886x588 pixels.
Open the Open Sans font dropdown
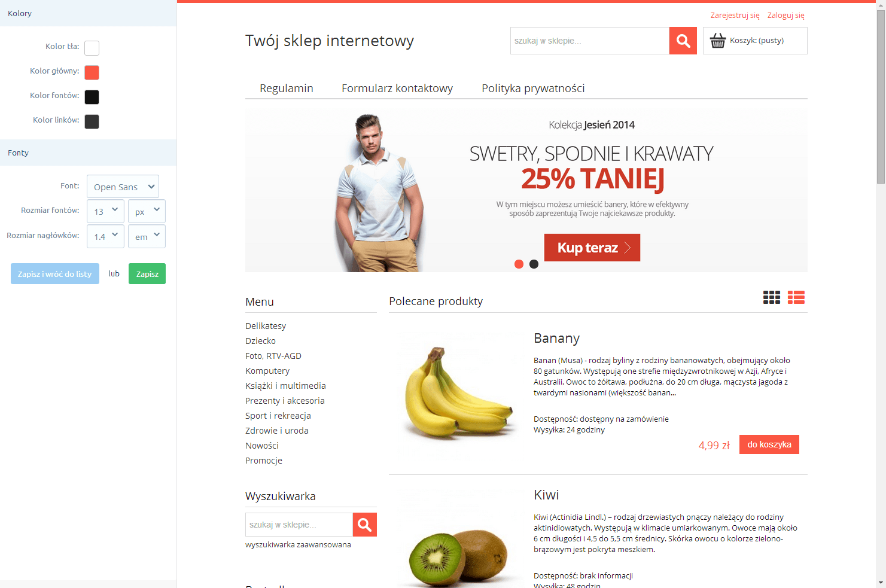[123, 187]
